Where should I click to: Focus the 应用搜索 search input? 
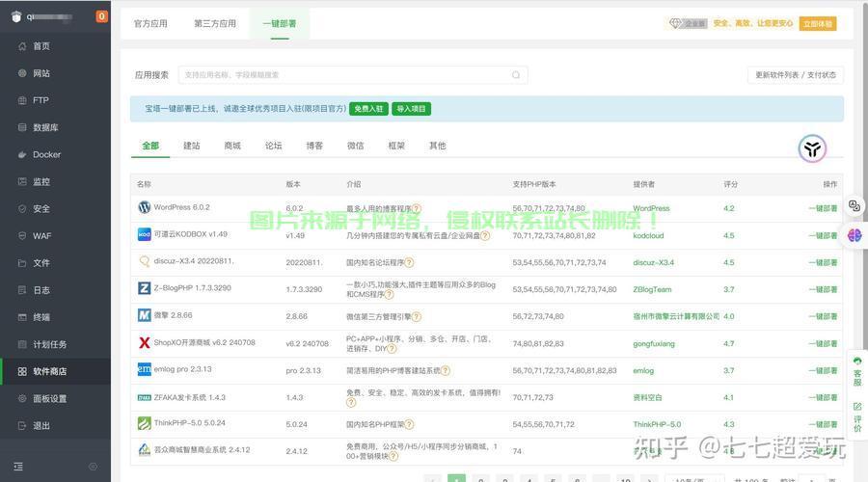pyautogui.click(x=353, y=74)
